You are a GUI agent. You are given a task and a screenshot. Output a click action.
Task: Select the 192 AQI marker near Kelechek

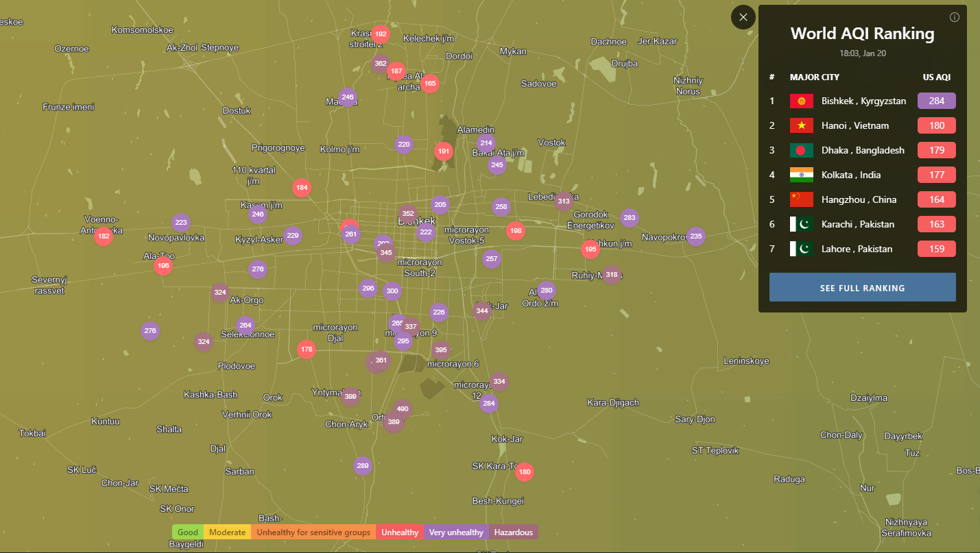pyautogui.click(x=381, y=34)
